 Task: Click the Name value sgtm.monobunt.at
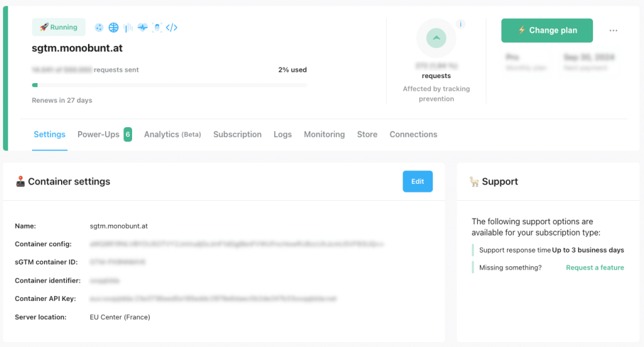click(x=119, y=226)
